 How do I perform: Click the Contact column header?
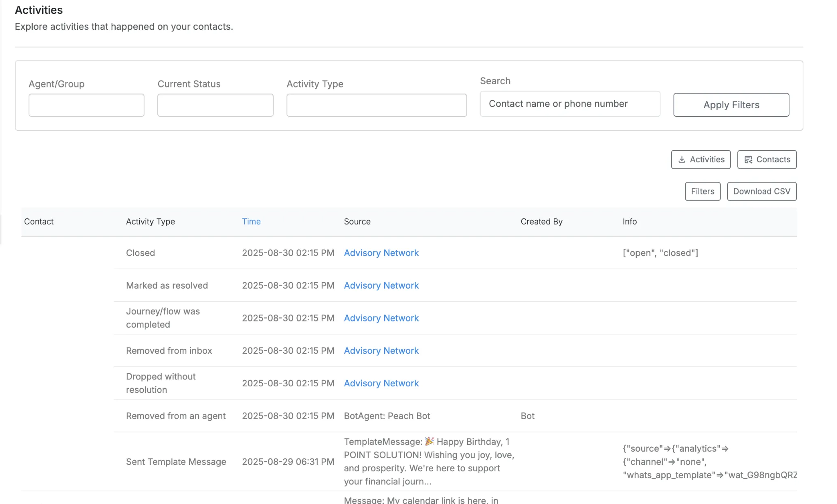(x=39, y=221)
